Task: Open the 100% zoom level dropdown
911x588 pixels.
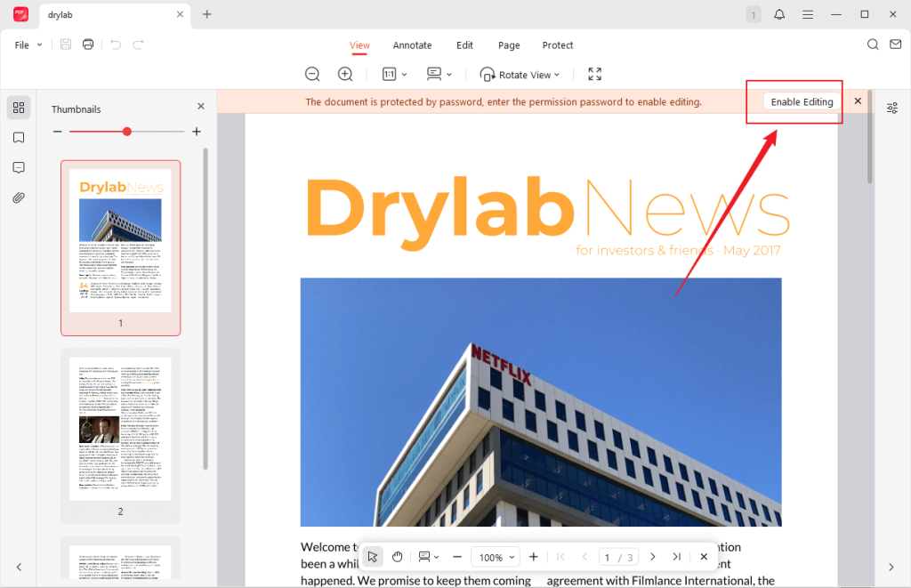Action: (x=496, y=556)
